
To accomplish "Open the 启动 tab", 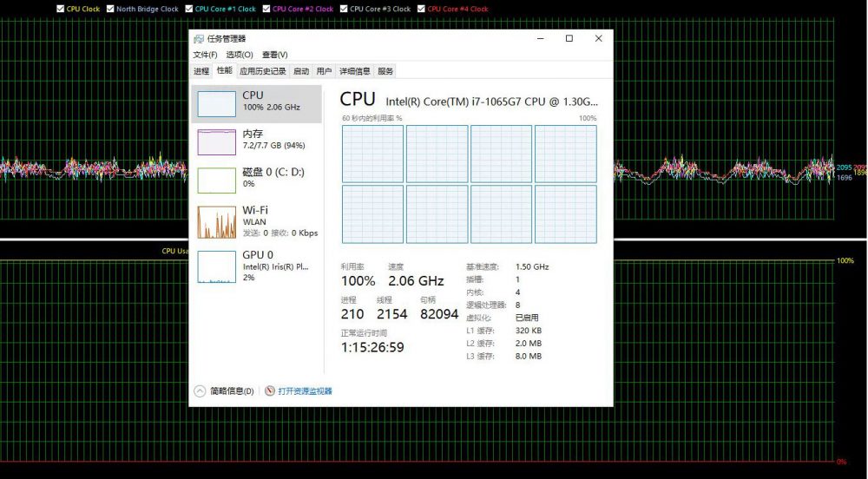I will pos(301,71).
